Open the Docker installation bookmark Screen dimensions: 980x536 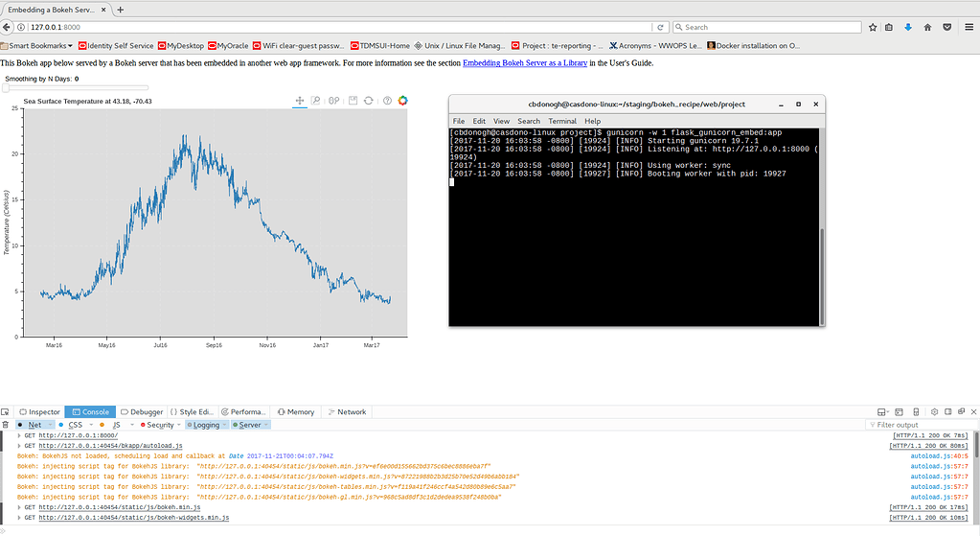[753, 46]
